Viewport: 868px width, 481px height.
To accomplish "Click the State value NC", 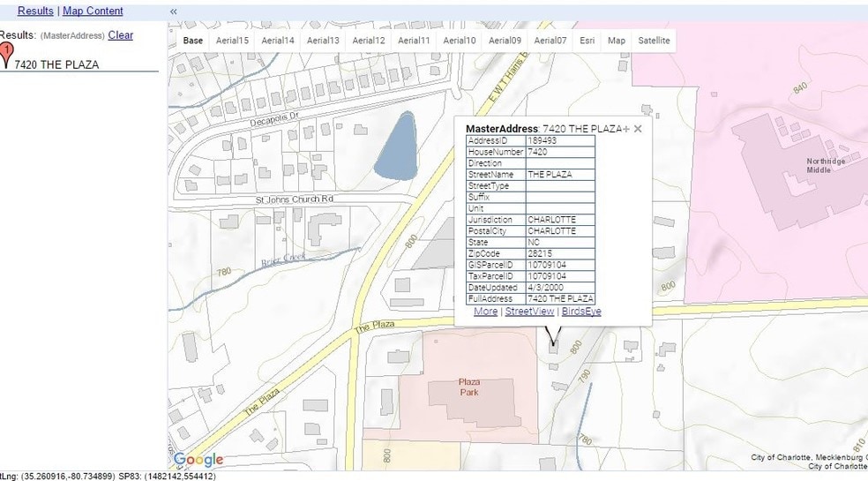I will 534,242.
